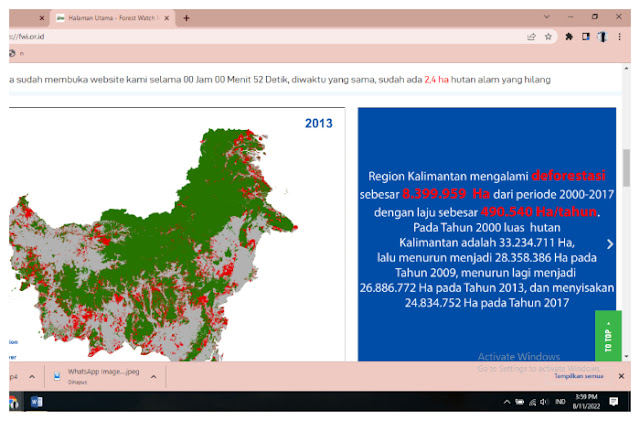Click the scrollbar down arrow
The height and width of the screenshot is (421, 640).
click(626, 356)
